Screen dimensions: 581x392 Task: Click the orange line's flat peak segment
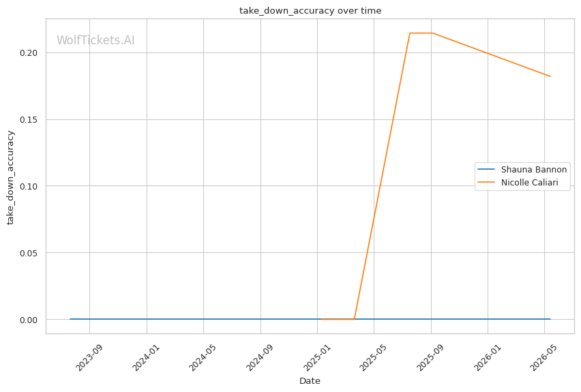coord(421,33)
